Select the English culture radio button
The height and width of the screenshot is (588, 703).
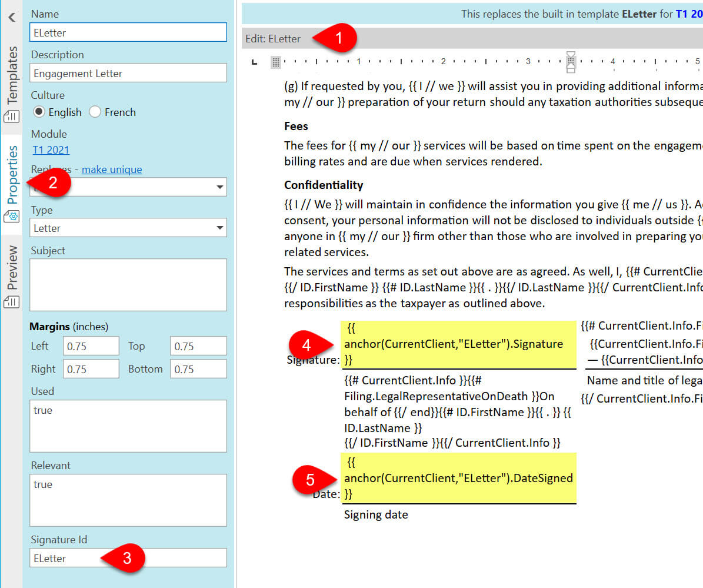pyautogui.click(x=39, y=112)
